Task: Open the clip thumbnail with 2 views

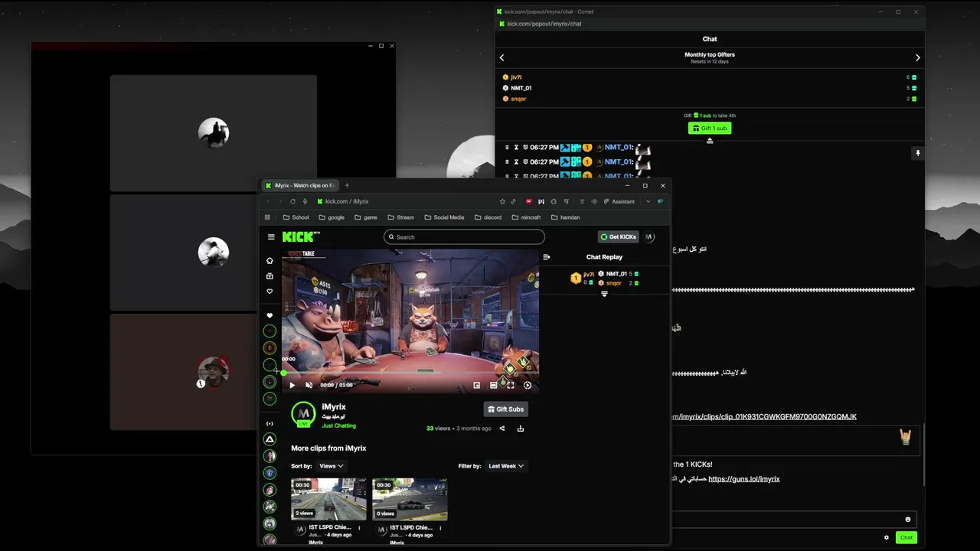Action: pyautogui.click(x=328, y=499)
